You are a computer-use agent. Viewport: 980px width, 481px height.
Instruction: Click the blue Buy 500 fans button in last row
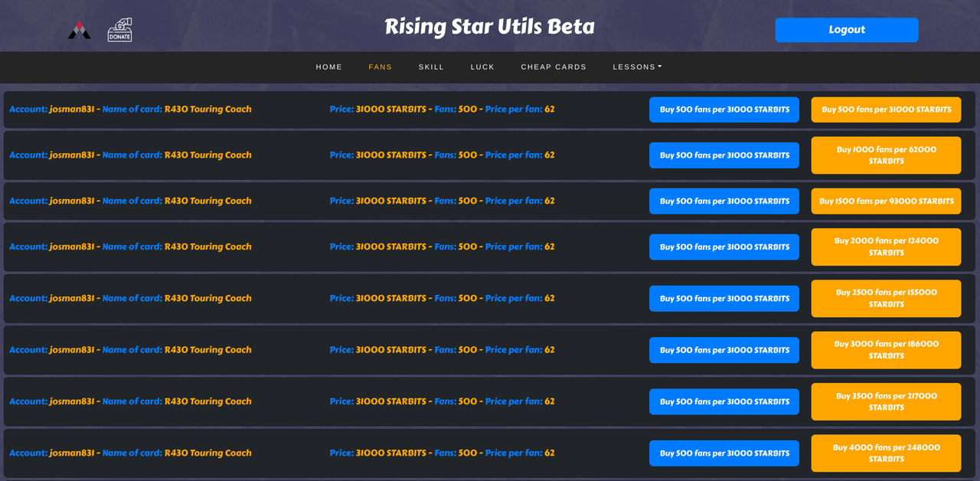(724, 453)
